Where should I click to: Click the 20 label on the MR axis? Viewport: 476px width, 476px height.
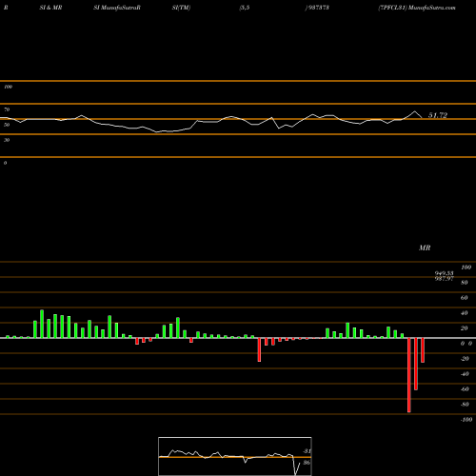465,328
